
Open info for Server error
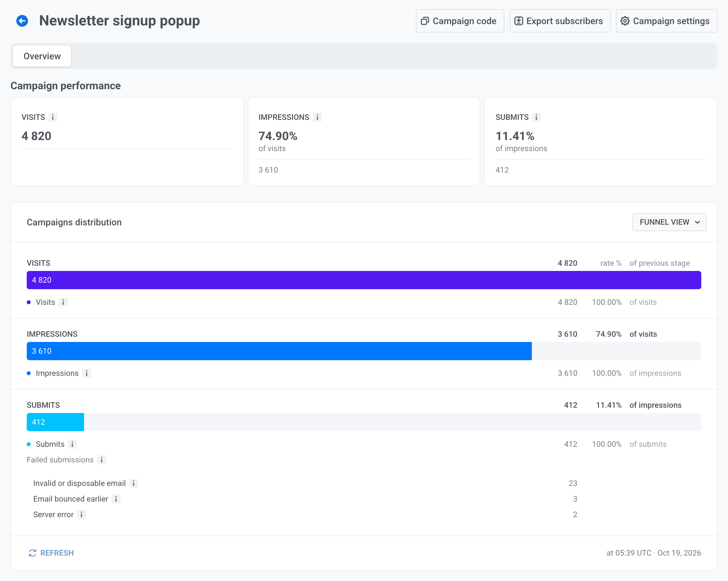click(81, 515)
